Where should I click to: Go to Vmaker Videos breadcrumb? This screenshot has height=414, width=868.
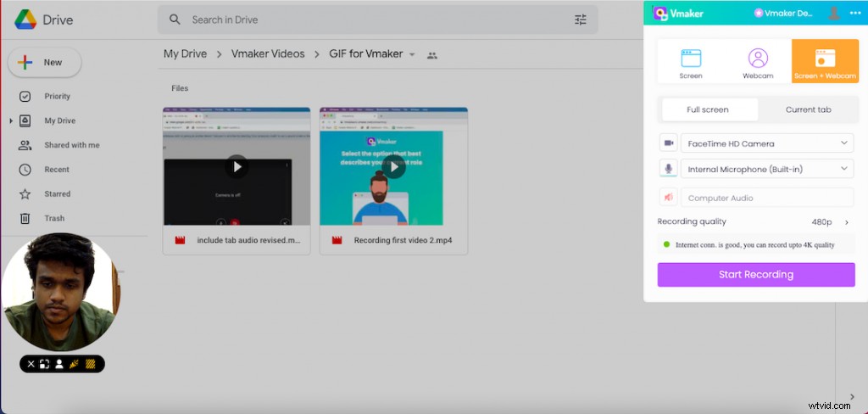268,54
